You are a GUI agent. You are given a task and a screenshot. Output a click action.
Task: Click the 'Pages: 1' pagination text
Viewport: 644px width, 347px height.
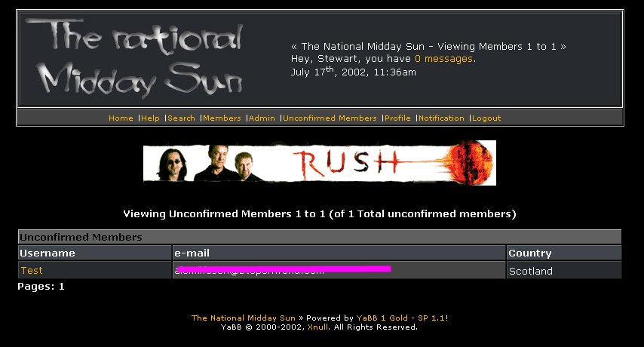tap(41, 286)
